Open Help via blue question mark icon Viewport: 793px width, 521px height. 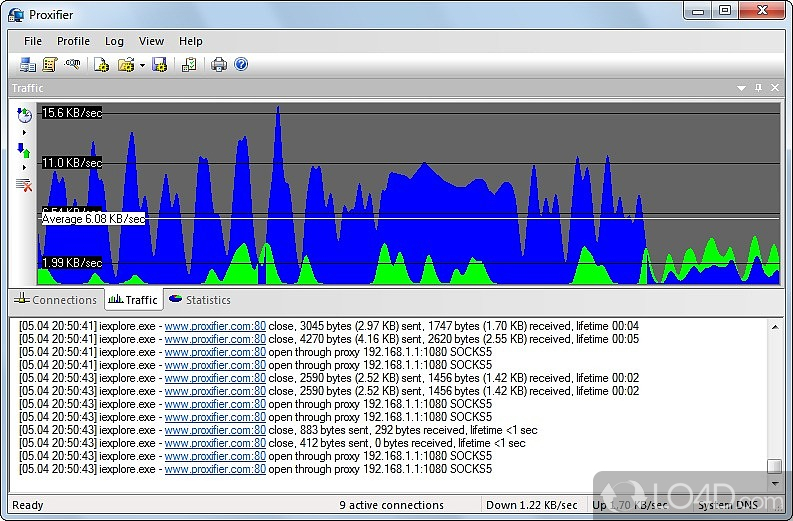coord(241,65)
